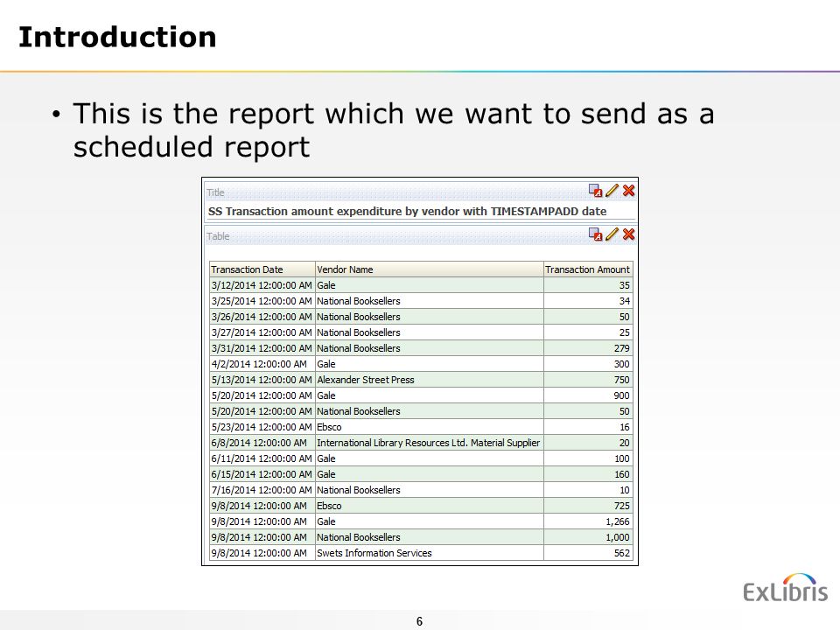Click amount cell 16
840x630 pixels.
588,427
